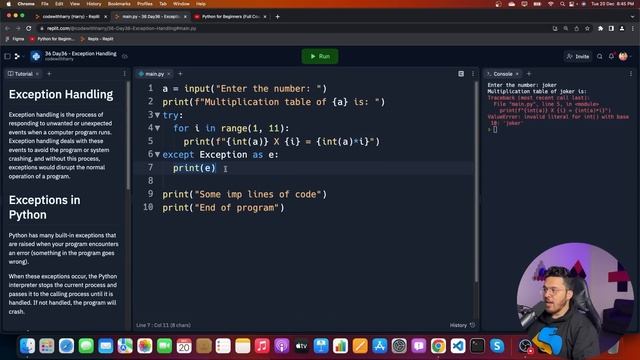Close the Console tab
The width and height of the screenshot is (640, 360).
517,74
